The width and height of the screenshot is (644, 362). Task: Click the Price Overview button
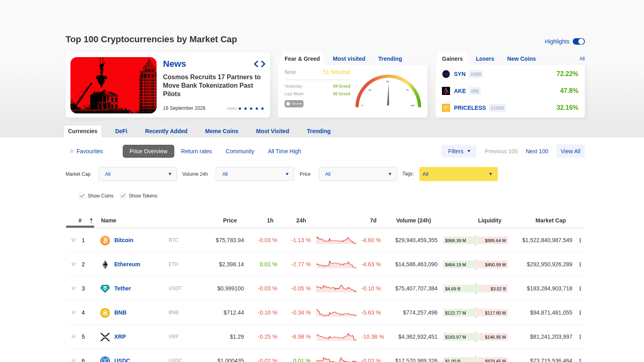[149, 151]
